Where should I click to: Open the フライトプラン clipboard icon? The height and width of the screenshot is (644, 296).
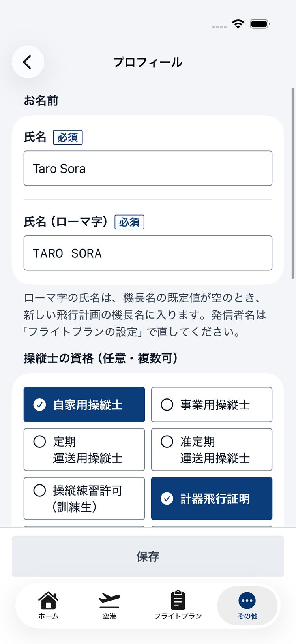click(x=178, y=600)
